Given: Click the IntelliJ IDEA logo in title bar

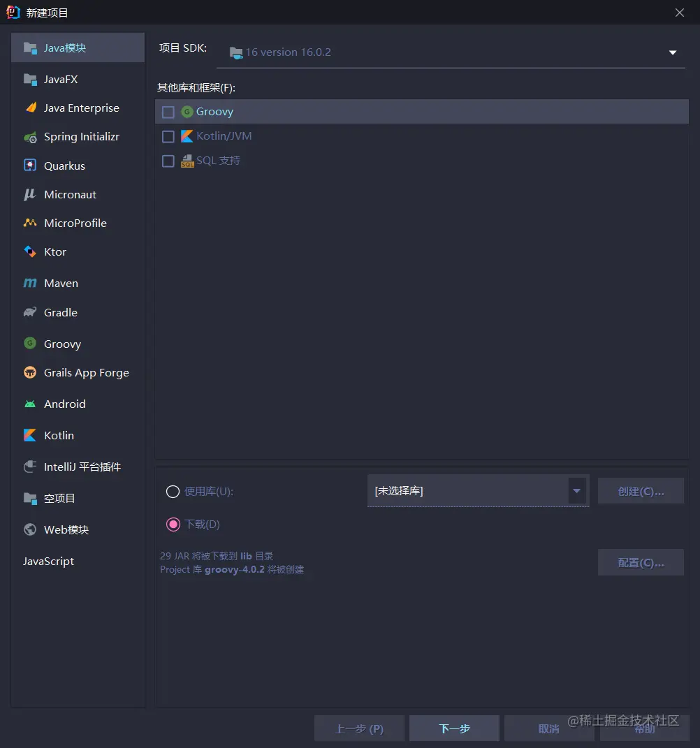Looking at the screenshot, I should pyautogui.click(x=13, y=13).
